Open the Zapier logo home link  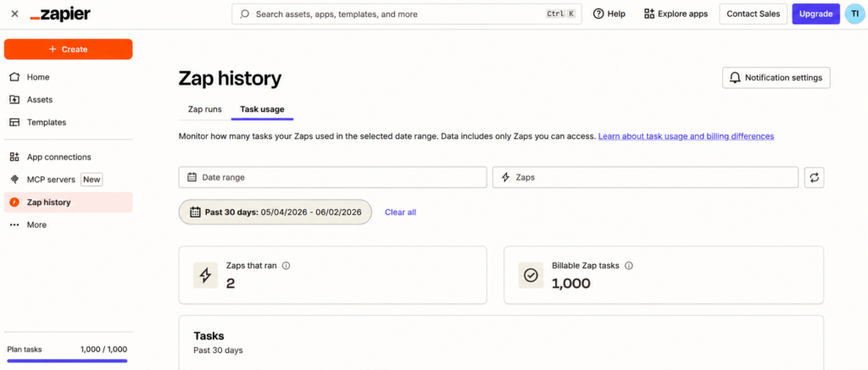60,14
